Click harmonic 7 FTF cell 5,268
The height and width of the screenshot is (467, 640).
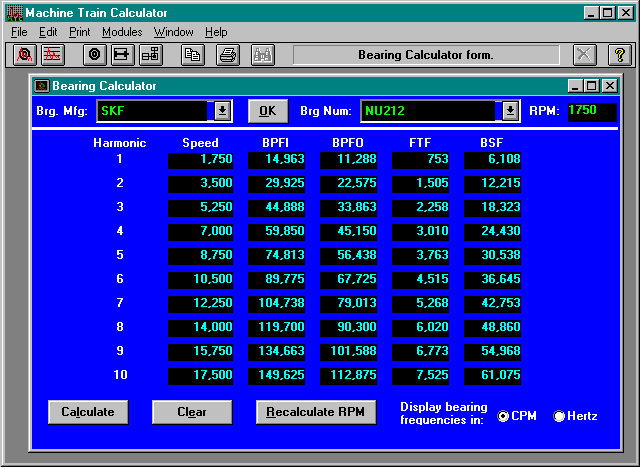click(420, 304)
